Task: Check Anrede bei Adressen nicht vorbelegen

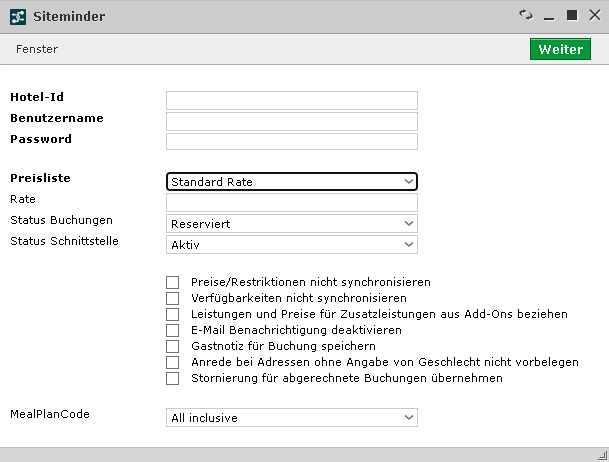Action: 172,362
